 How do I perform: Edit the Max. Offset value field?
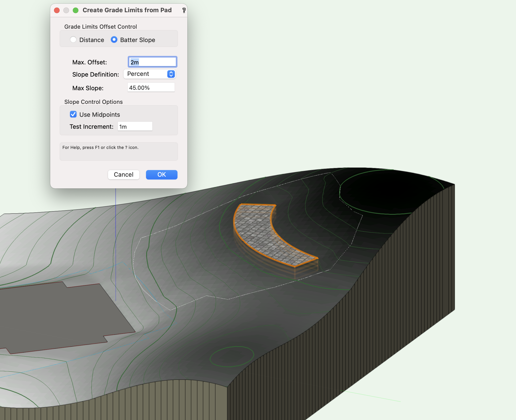(x=152, y=62)
